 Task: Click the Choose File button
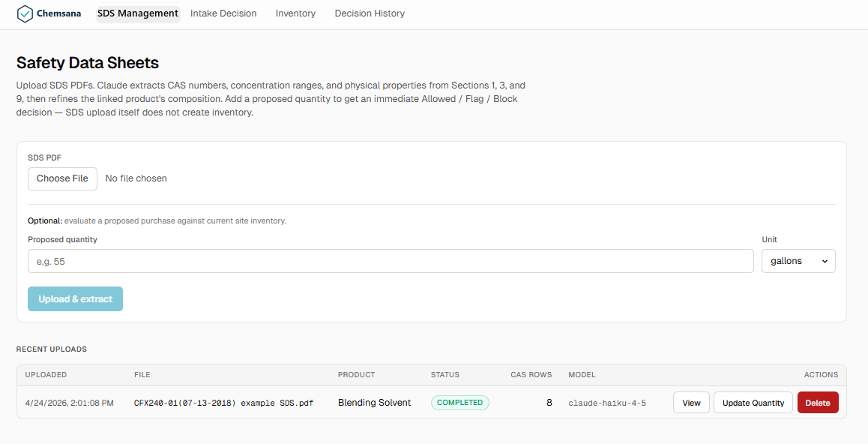tap(62, 178)
